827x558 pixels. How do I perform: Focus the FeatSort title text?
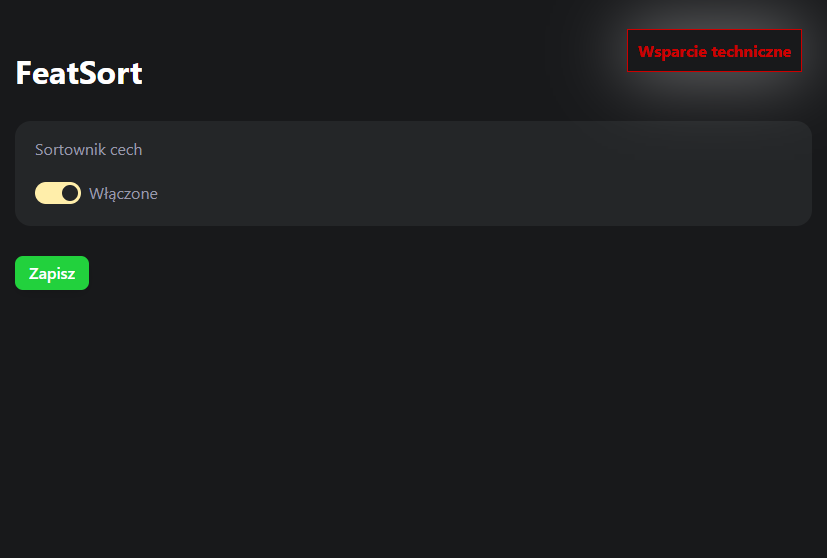[79, 73]
